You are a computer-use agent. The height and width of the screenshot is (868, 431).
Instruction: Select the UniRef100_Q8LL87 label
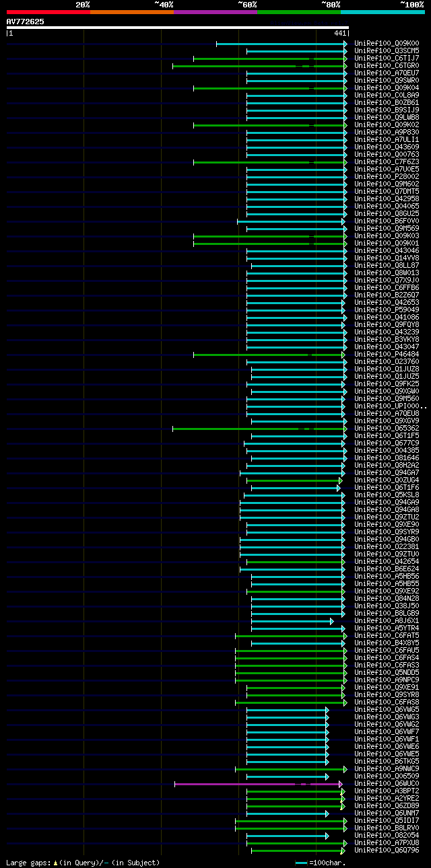tap(387, 265)
